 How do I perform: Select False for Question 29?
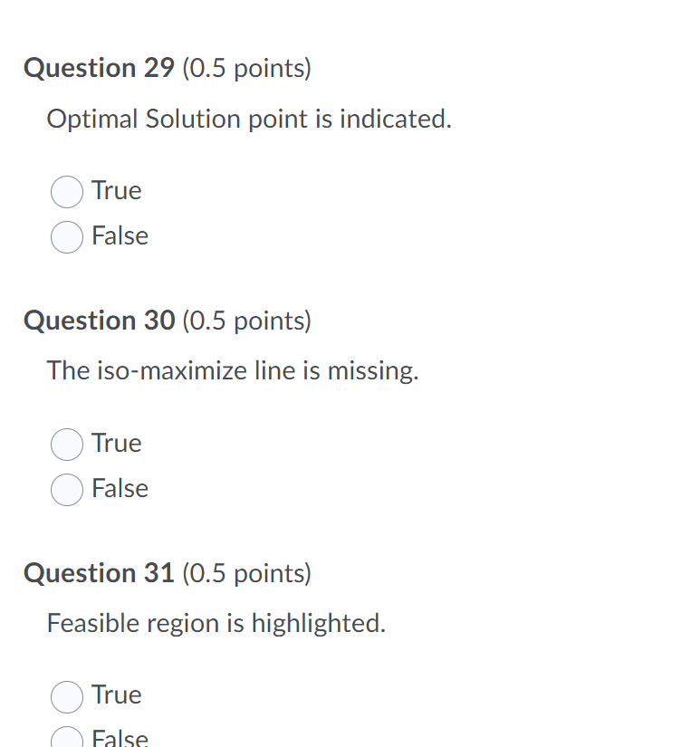point(66,236)
